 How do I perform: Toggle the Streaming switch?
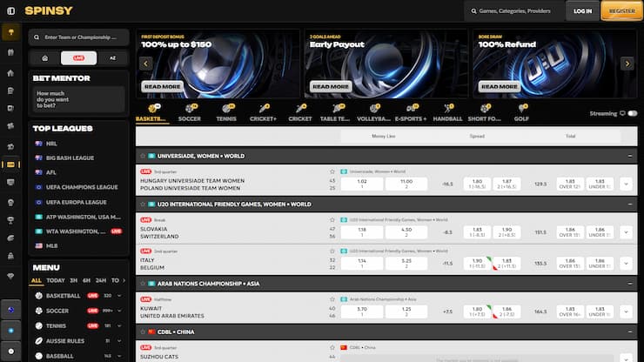(633, 113)
